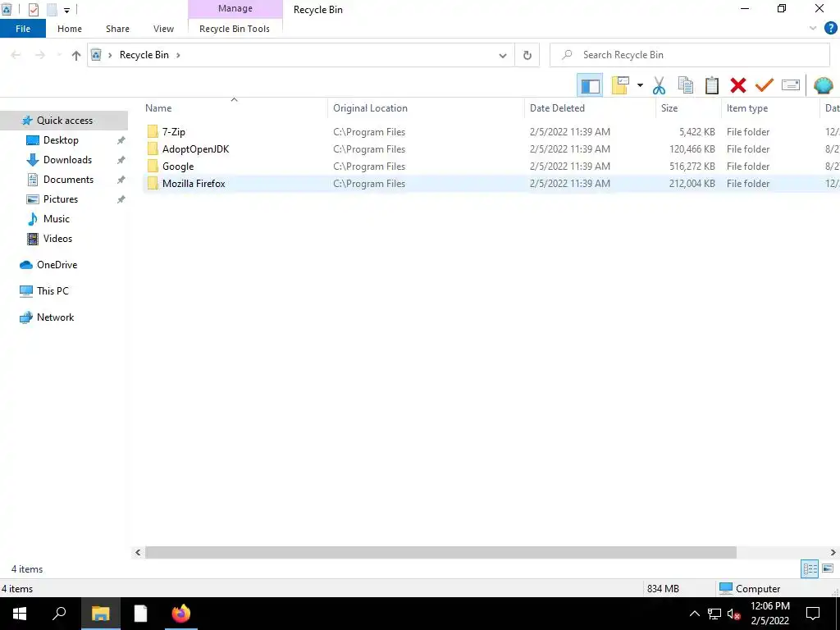Open the address bar history dropdown
Screen dimensions: 840x630
(x=503, y=55)
